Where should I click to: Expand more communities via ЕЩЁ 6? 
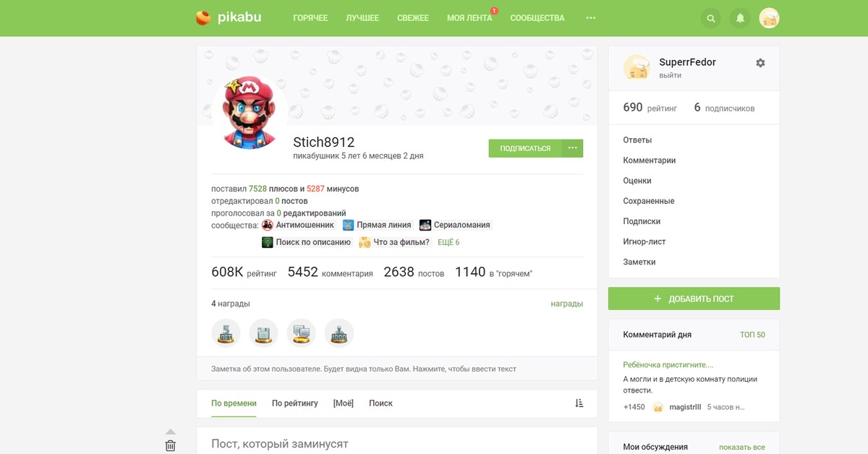pyautogui.click(x=448, y=242)
